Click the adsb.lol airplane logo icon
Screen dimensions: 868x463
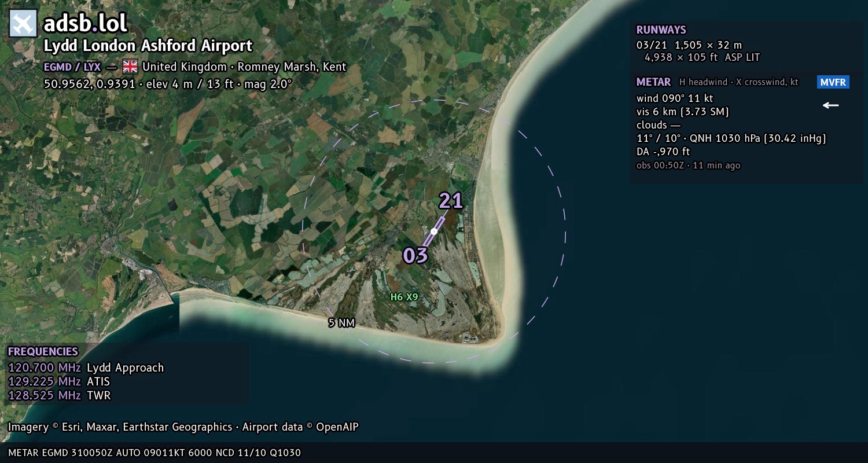tap(23, 24)
